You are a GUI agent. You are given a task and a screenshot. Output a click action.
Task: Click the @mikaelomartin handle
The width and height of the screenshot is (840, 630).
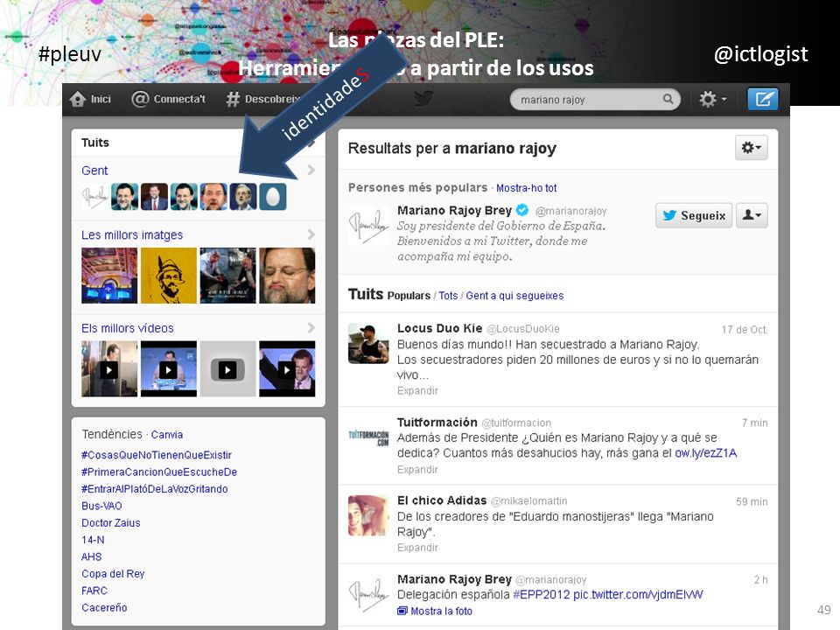(x=528, y=501)
